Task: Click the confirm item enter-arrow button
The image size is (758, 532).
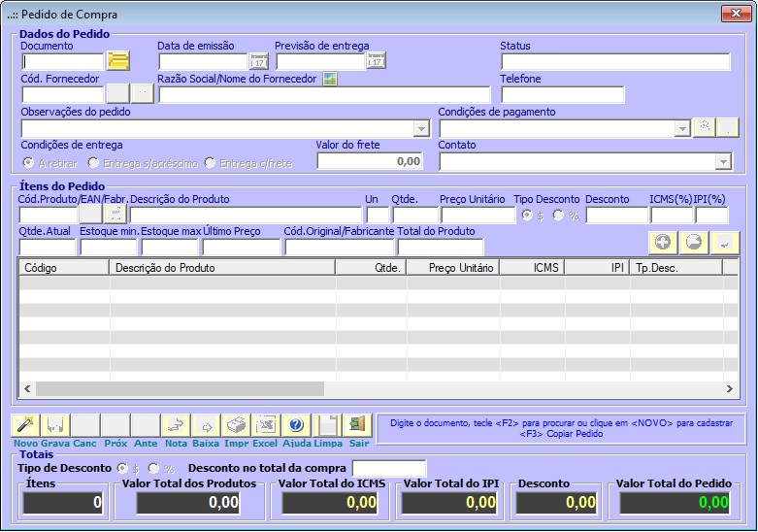Action: coord(725,243)
